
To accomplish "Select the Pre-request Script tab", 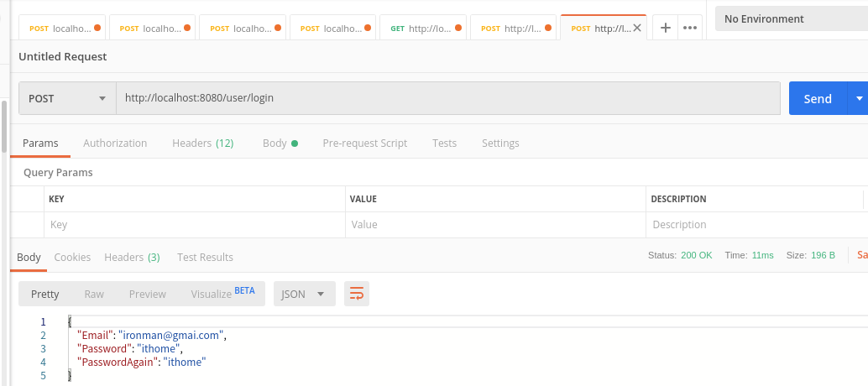I will 364,143.
